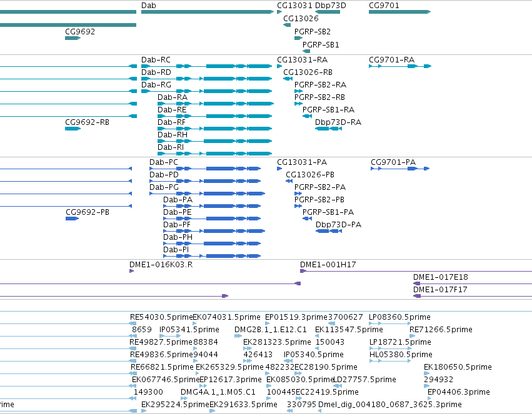Click the CG9692-RB transcript label
The width and height of the screenshot is (532, 414).
87,122
